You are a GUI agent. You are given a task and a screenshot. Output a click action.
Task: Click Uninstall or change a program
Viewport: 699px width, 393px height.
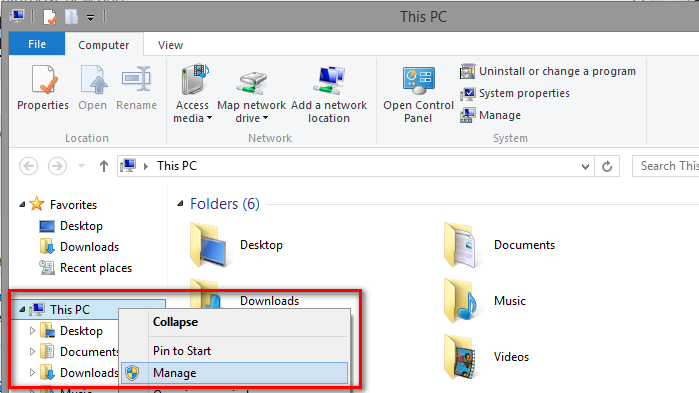coord(548,71)
